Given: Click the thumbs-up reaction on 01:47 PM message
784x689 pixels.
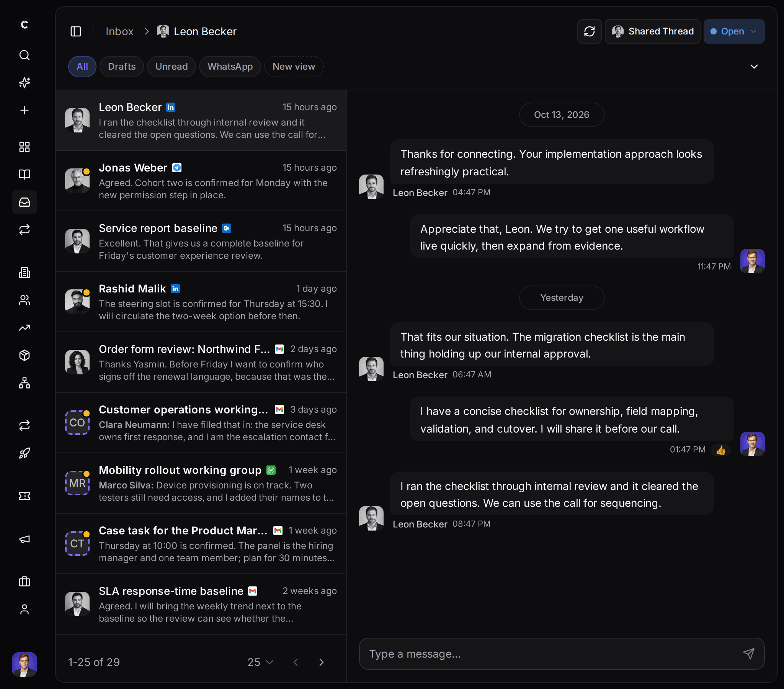Looking at the screenshot, I should (721, 450).
